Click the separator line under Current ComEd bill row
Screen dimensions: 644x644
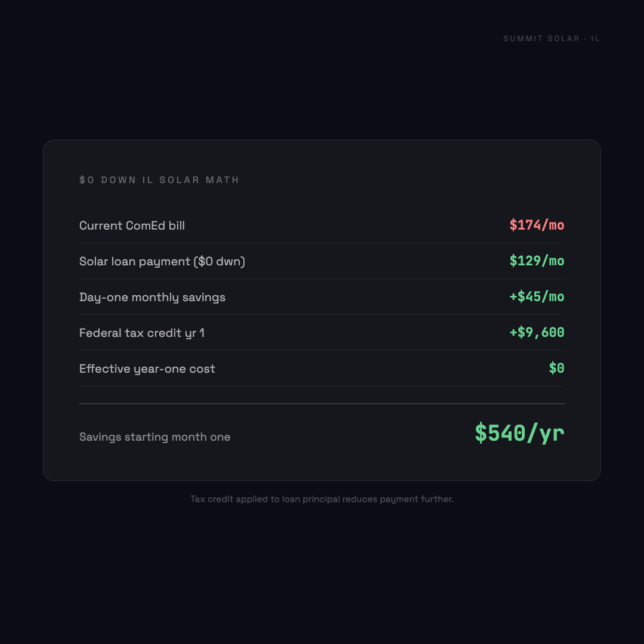322,243
